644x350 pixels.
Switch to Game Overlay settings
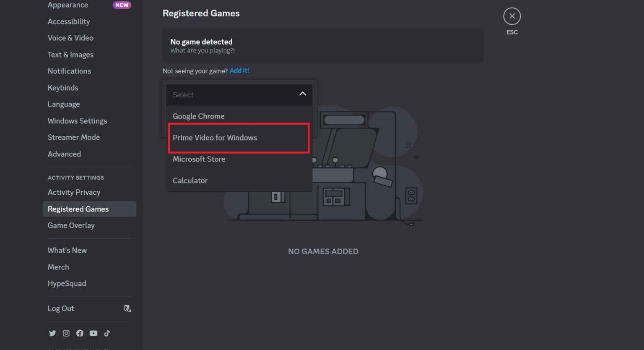click(71, 225)
